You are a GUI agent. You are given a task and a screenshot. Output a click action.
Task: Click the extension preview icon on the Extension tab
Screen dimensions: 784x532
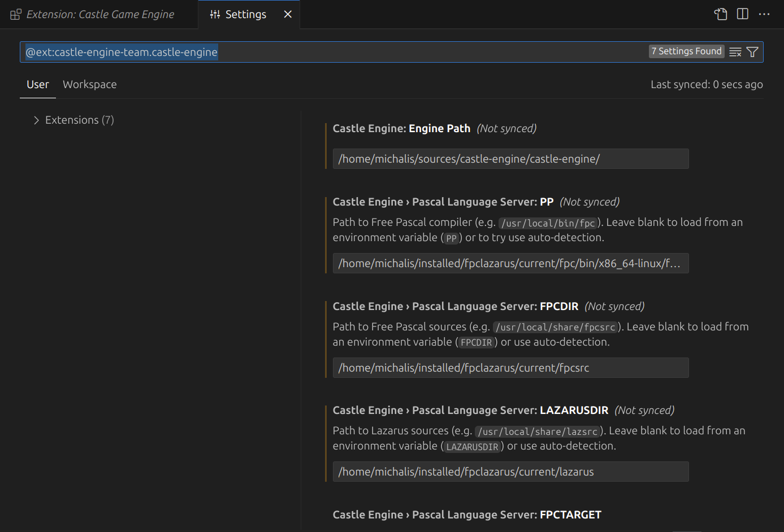[x=15, y=14]
